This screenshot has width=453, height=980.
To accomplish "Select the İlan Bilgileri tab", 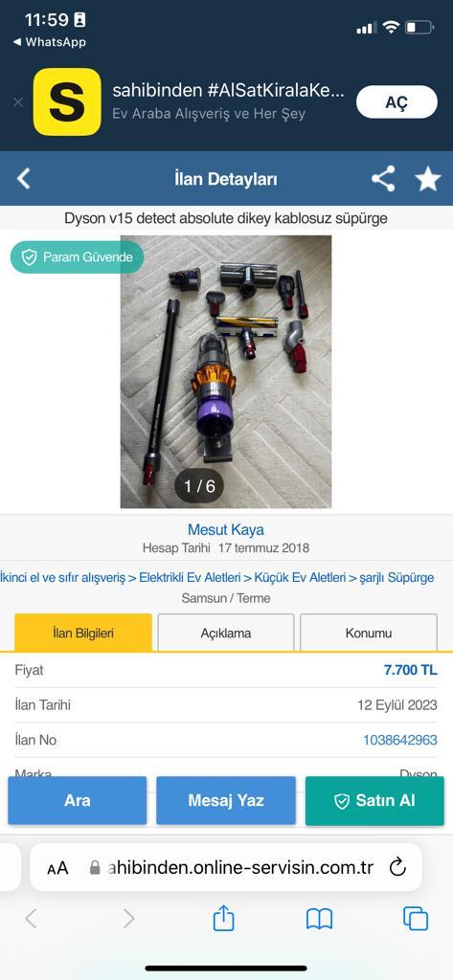I will pos(83,633).
